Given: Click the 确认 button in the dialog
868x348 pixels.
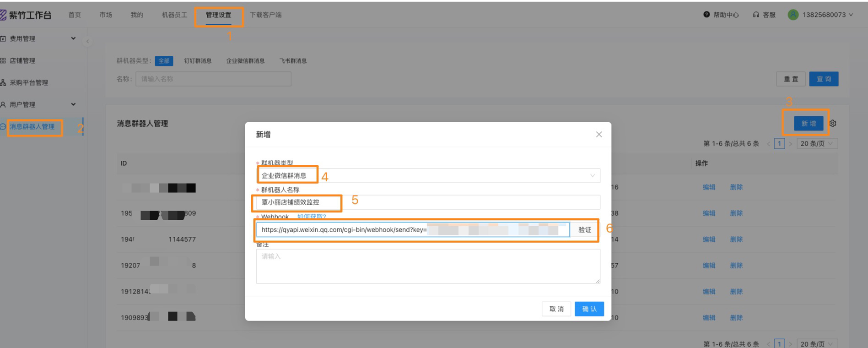Looking at the screenshot, I should click(x=589, y=309).
